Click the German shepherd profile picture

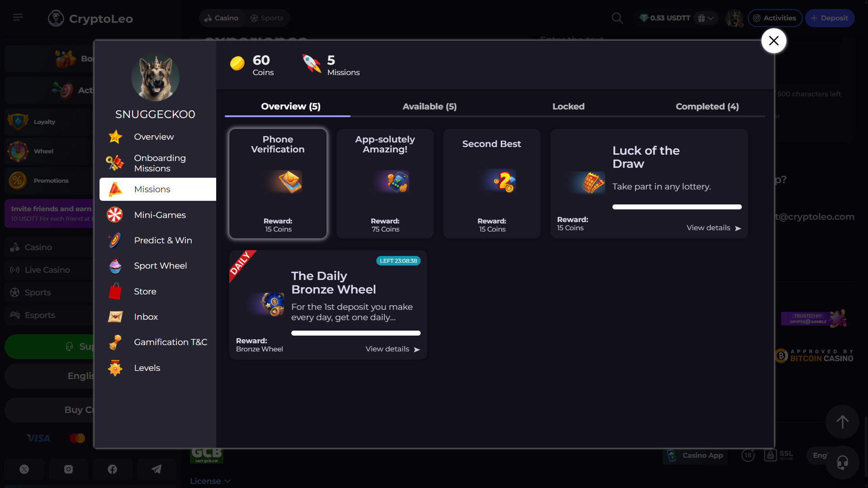click(155, 77)
